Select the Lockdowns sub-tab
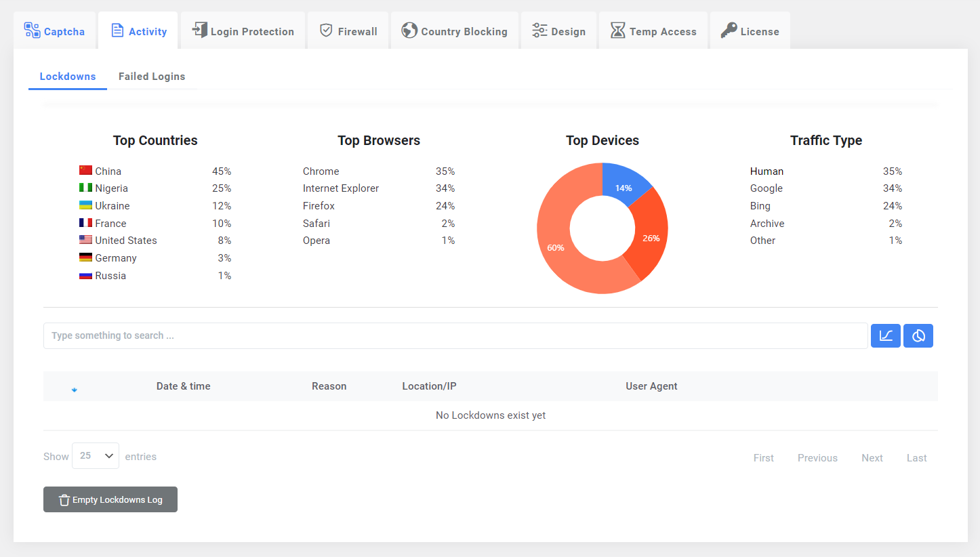Viewport: 980px width, 557px height. (x=68, y=77)
